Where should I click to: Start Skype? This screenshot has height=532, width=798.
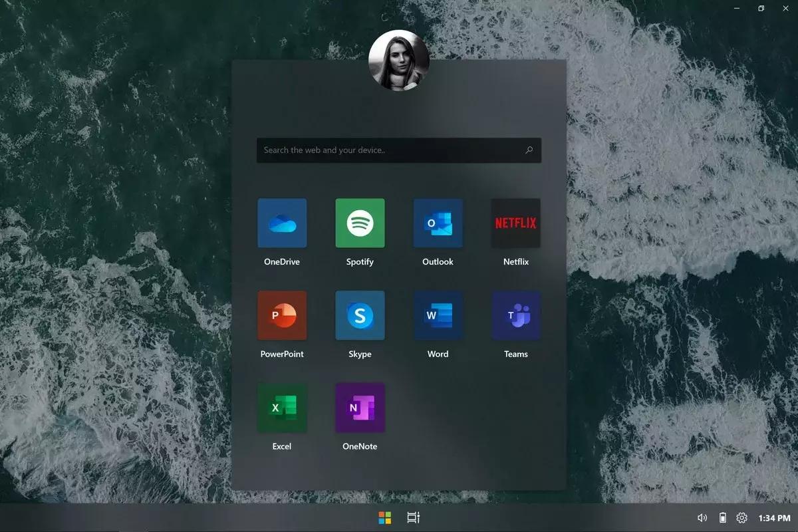click(x=360, y=315)
